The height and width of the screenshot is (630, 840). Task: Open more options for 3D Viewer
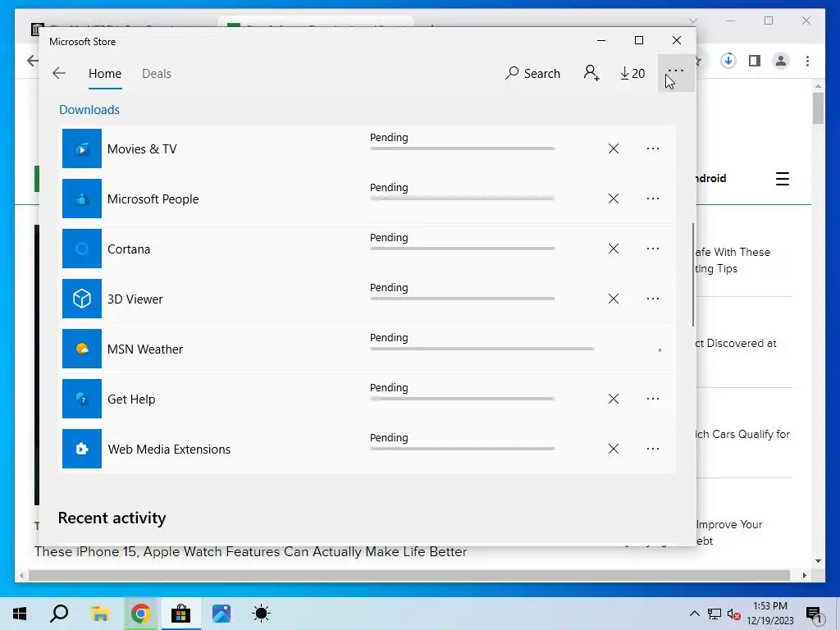(x=652, y=299)
